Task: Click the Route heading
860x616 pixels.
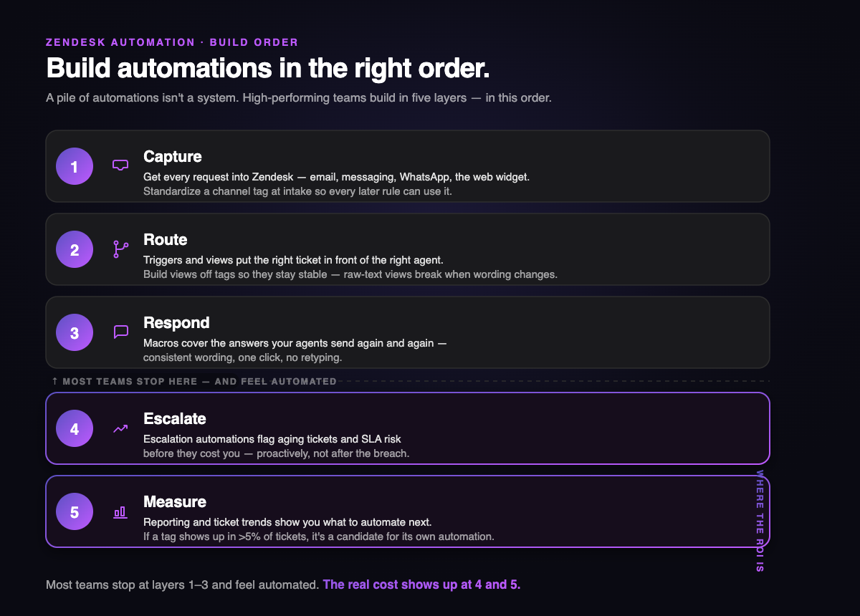Action: pos(166,239)
